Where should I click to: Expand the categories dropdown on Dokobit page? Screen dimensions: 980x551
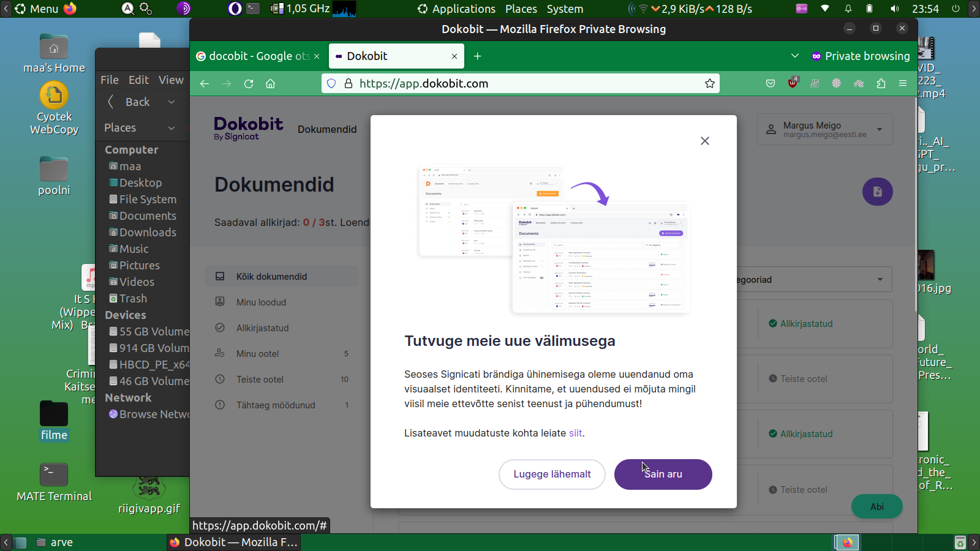click(x=813, y=280)
